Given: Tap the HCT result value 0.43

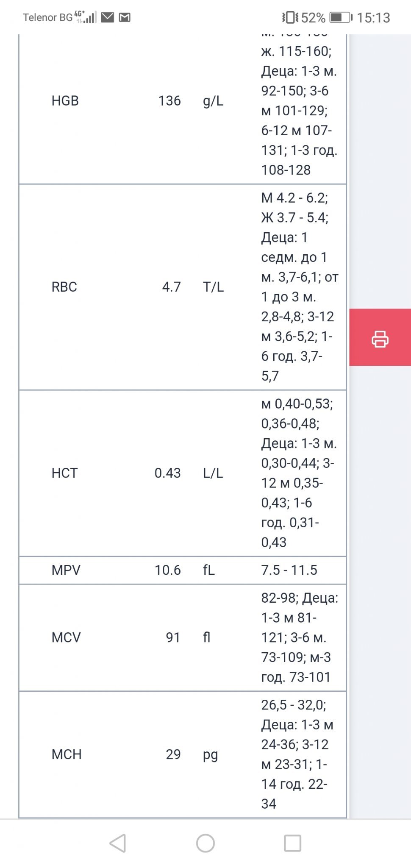Looking at the screenshot, I should coord(168,473).
